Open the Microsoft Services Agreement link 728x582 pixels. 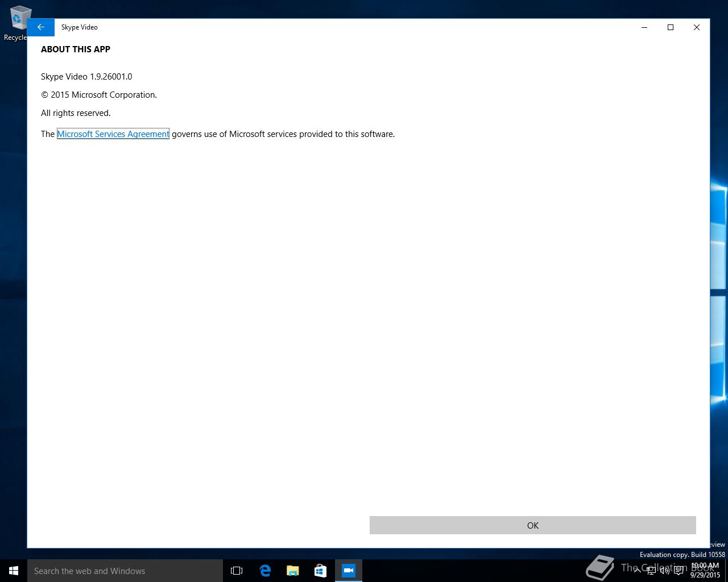(113, 134)
